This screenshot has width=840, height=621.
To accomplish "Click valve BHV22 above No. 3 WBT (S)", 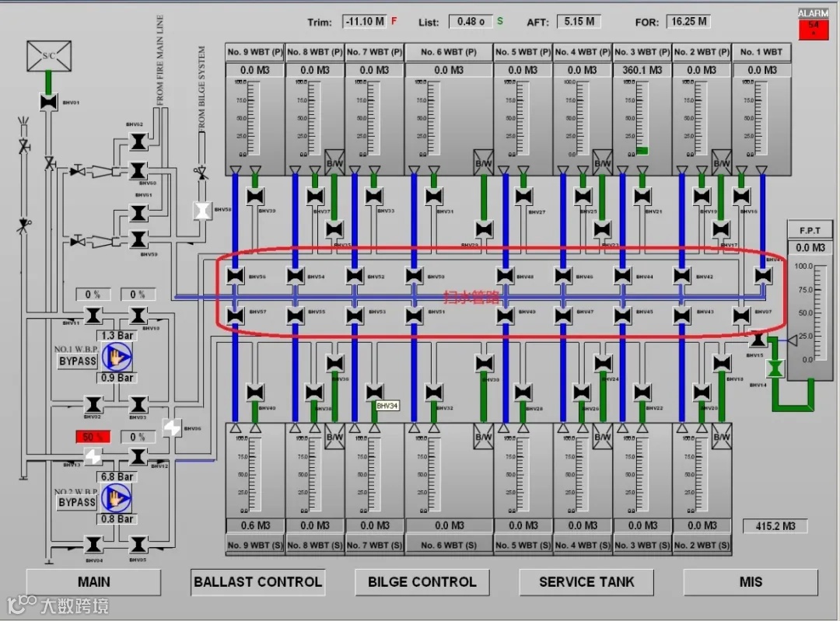I will pyautogui.click(x=642, y=392).
